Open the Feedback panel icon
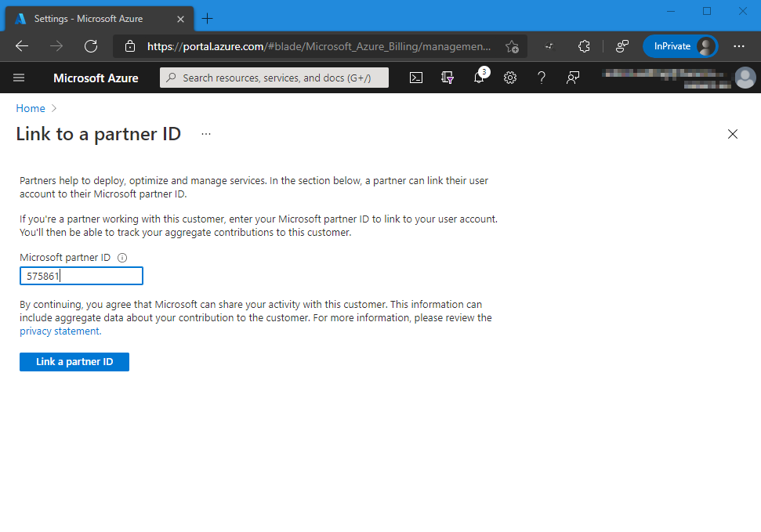 coord(573,78)
